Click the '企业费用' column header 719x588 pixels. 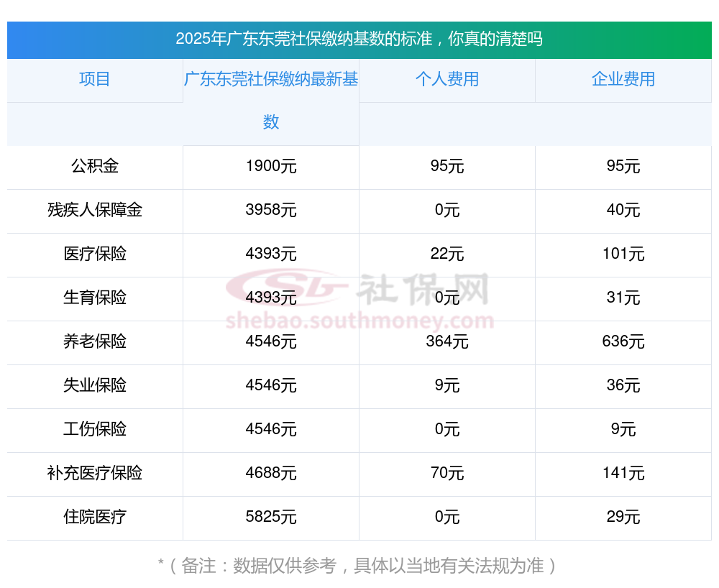[x=623, y=79]
